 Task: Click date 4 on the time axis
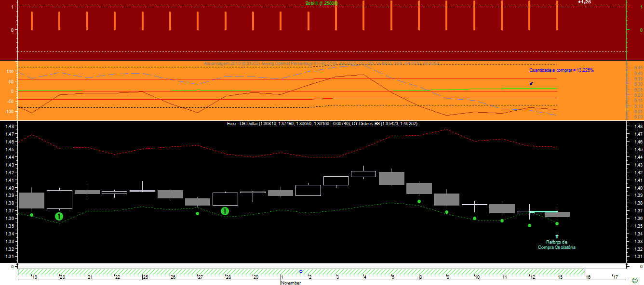(364, 277)
